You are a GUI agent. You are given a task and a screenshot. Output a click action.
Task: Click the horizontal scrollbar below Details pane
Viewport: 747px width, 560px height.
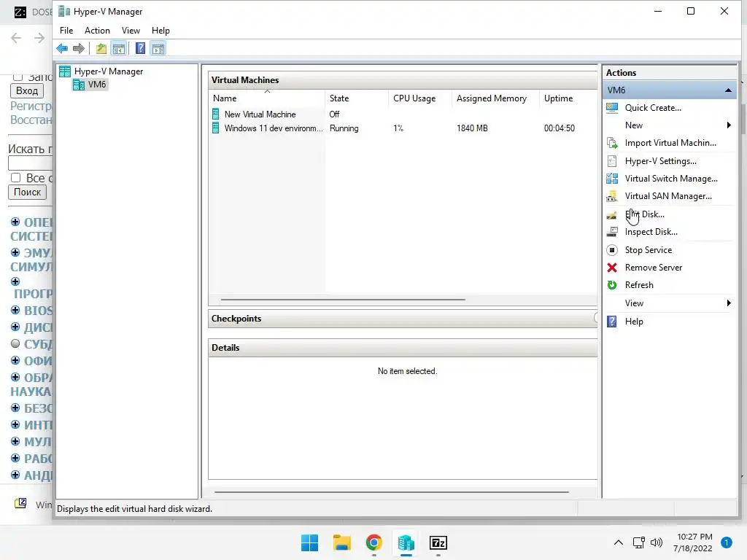pyautogui.click(x=392, y=492)
